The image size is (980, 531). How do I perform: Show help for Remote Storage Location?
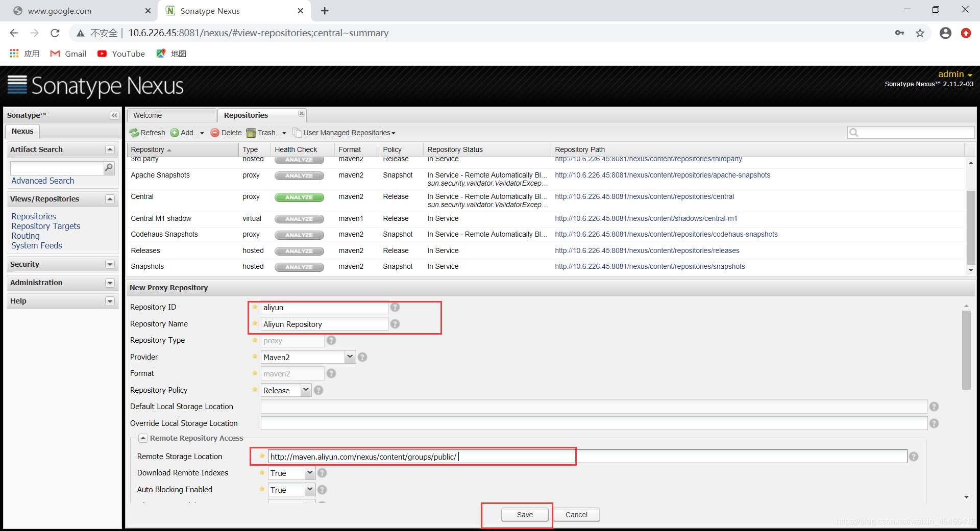tap(914, 457)
